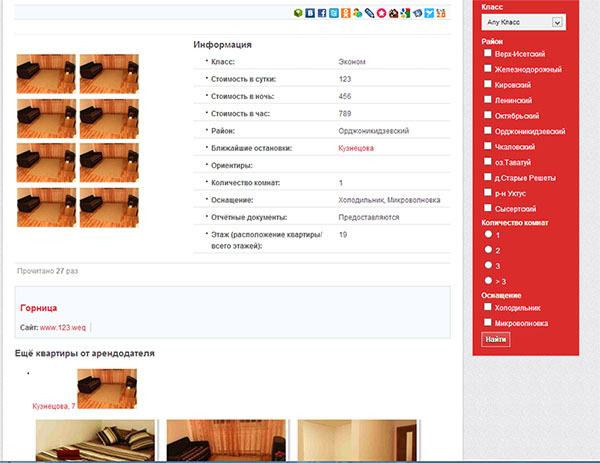Tick the Холодильник equipment checkbox
Image resolution: width=600 pixels, height=463 pixels.
[x=488, y=308]
